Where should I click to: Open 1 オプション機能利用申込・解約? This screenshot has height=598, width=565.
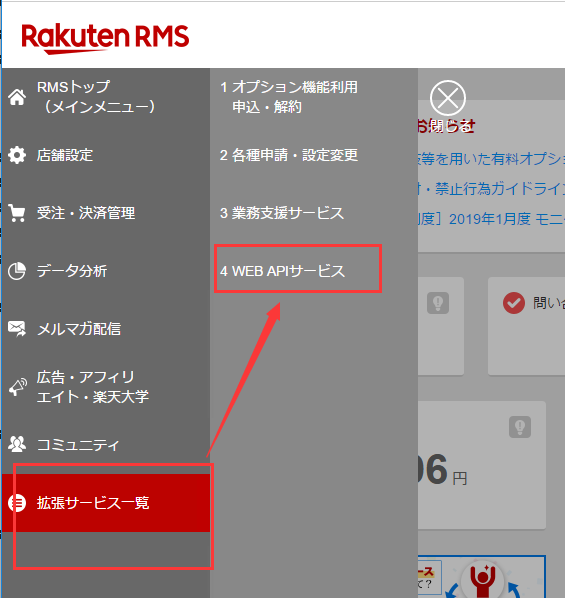[x=289, y=97]
